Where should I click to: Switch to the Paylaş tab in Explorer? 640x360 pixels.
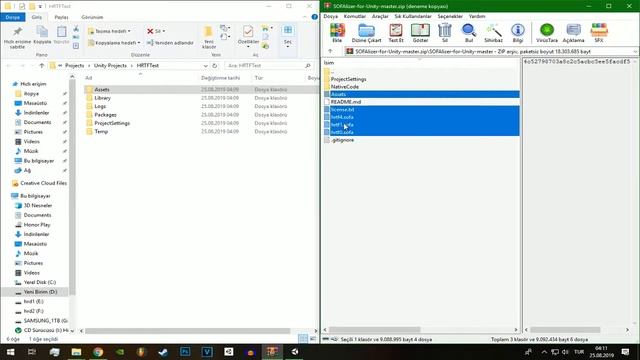[61, 17]
